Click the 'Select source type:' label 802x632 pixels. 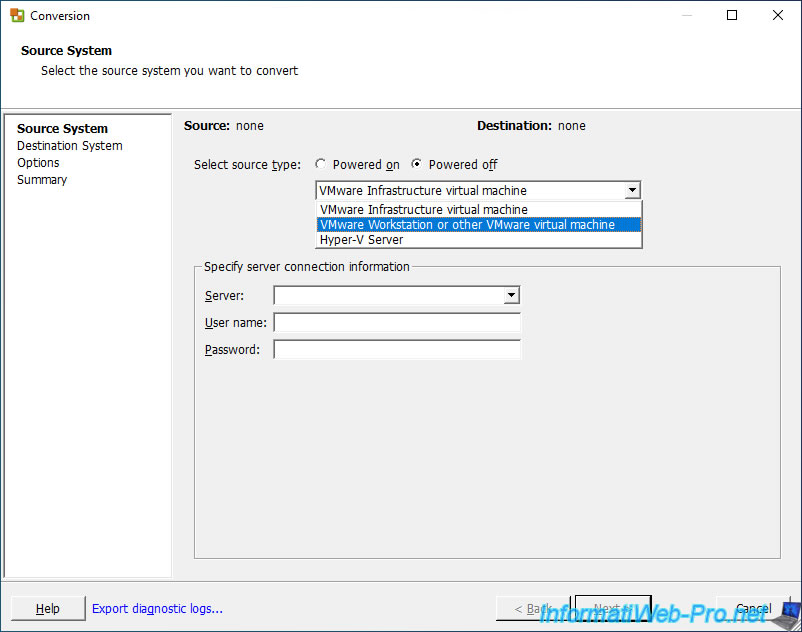[x=248, y=165]
